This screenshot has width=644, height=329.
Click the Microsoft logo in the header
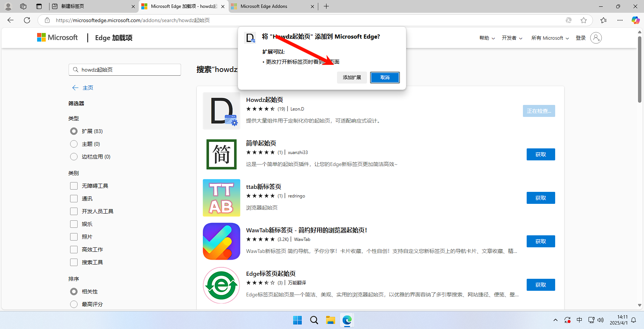pyautogui.click(x=57, y=37)
